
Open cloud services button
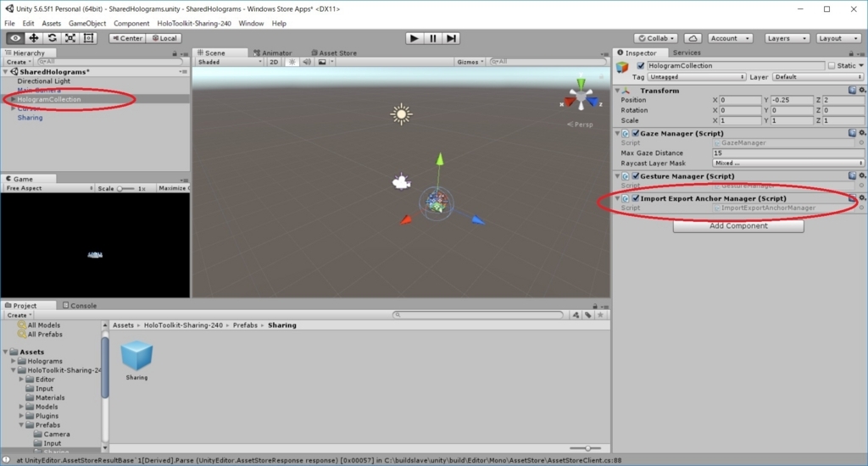pos(693,38)
